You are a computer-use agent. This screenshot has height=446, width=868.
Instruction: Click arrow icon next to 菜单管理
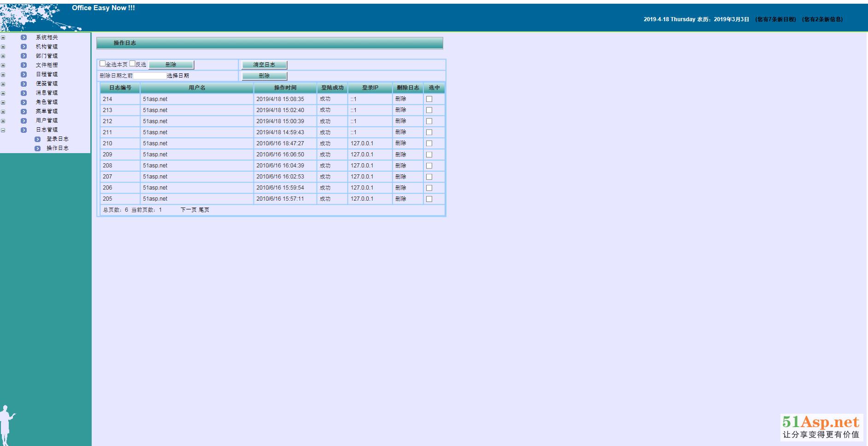tap(23, 111)
